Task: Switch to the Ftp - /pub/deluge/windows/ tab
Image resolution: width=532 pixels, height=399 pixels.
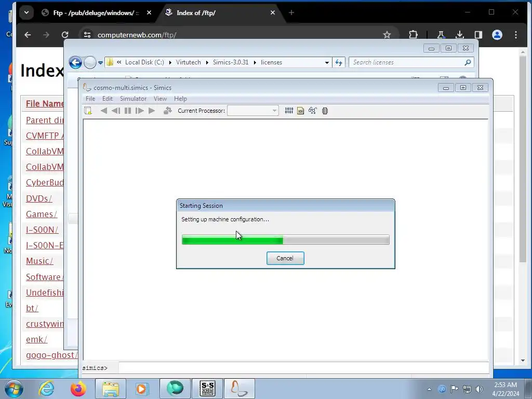Action: point(96,13)
